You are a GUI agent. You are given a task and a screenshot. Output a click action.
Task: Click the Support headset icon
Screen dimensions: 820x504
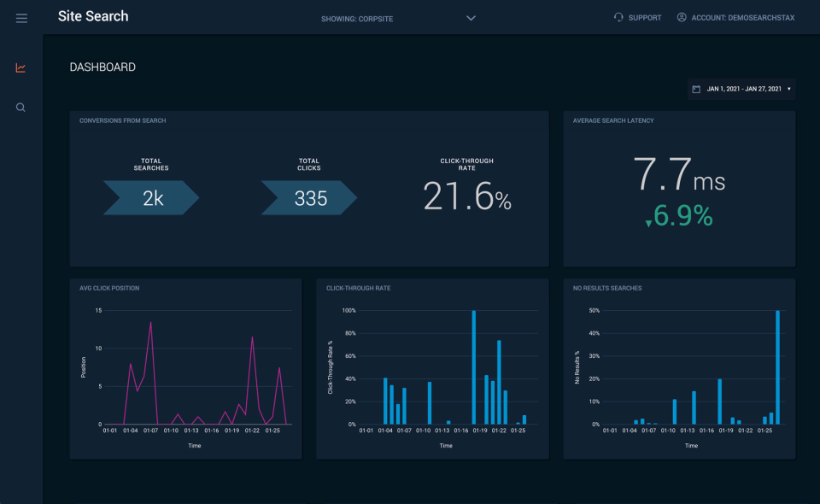pyautogui.click(x=617, y=17)
